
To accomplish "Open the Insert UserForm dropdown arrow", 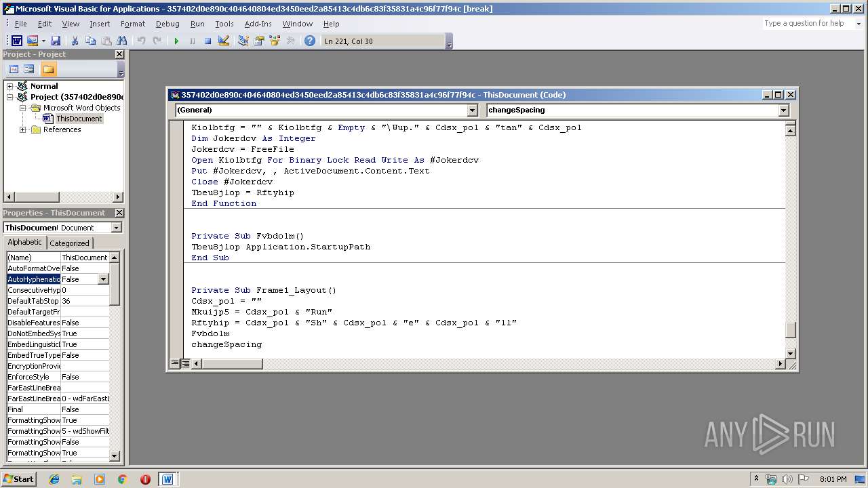I will (43, 41).
